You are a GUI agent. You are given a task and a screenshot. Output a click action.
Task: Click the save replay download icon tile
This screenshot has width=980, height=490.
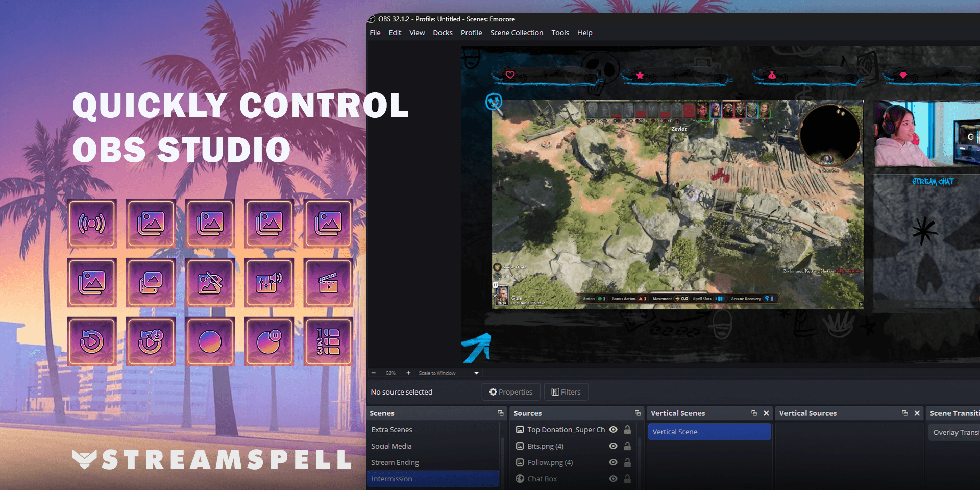tap(151, 342)
